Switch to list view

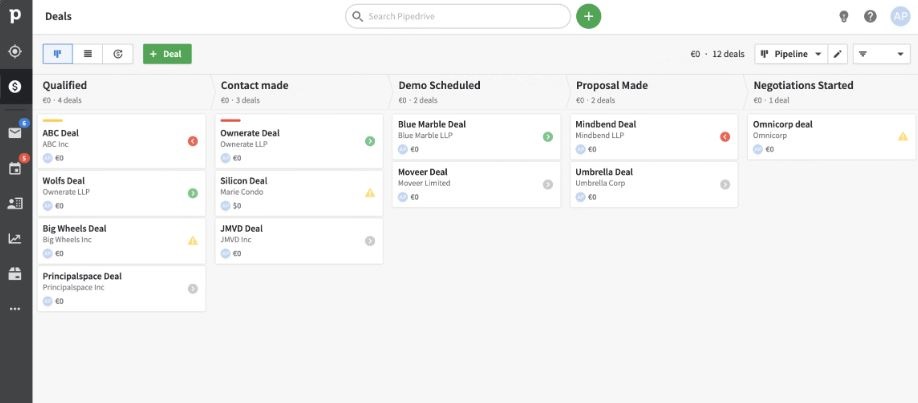point(88,54)
